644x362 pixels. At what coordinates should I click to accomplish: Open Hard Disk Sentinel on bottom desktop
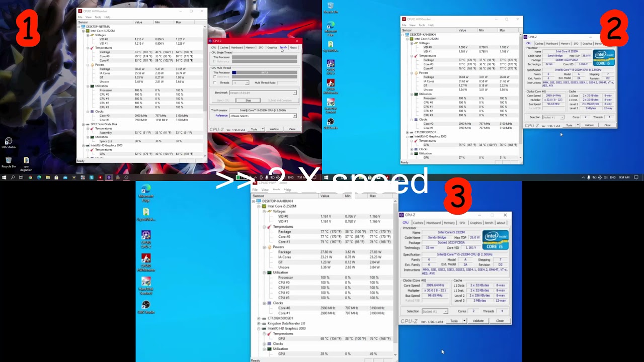[146, 286]
